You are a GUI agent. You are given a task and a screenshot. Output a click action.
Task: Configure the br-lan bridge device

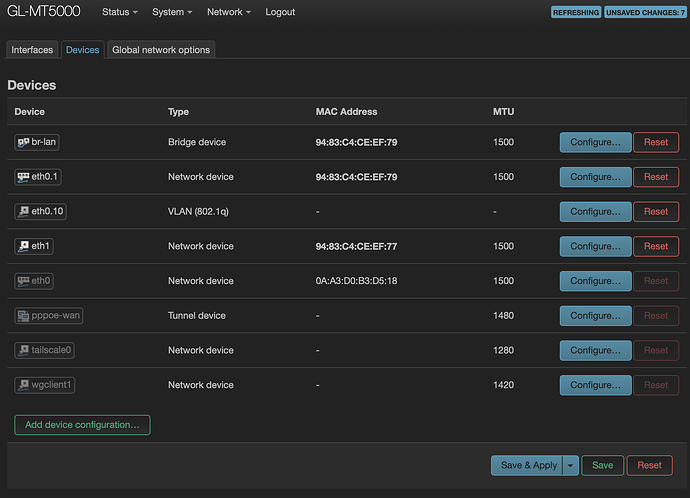(x=595, y=142)
